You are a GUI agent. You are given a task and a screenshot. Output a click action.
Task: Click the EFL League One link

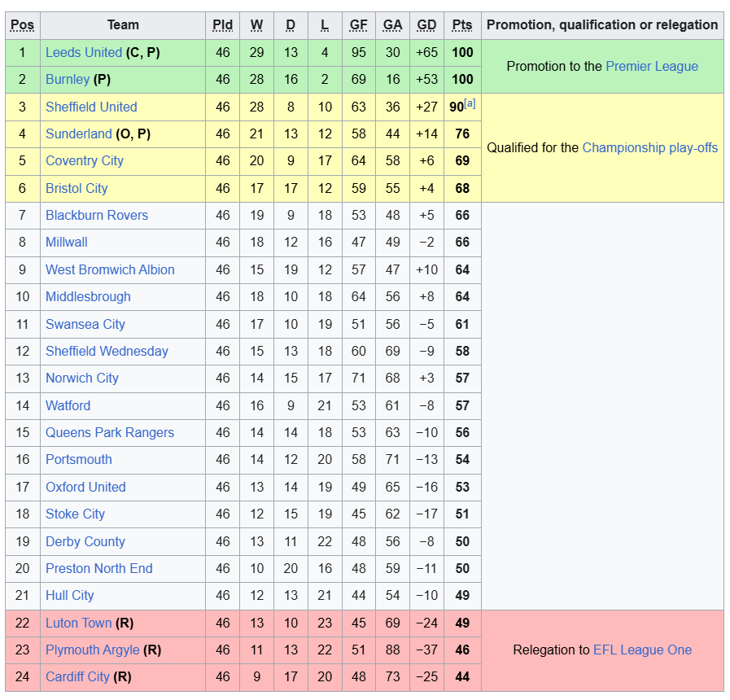[x=642, y=650]
